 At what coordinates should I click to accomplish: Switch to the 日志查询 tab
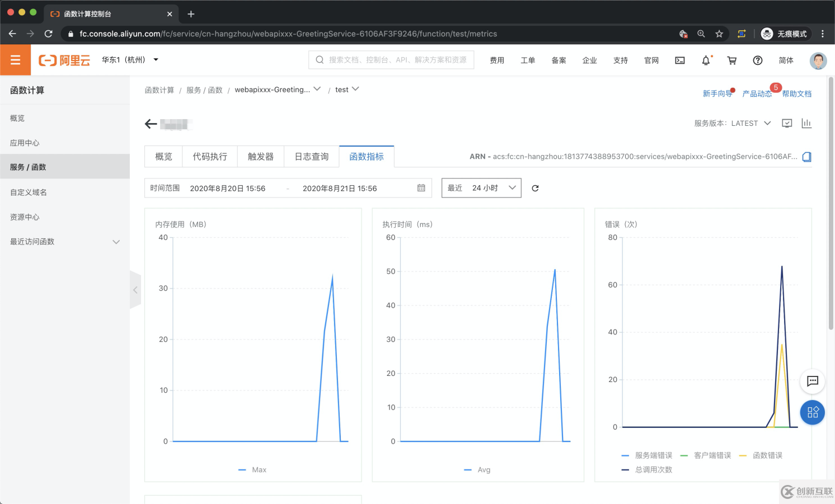[x=312, y=157]
